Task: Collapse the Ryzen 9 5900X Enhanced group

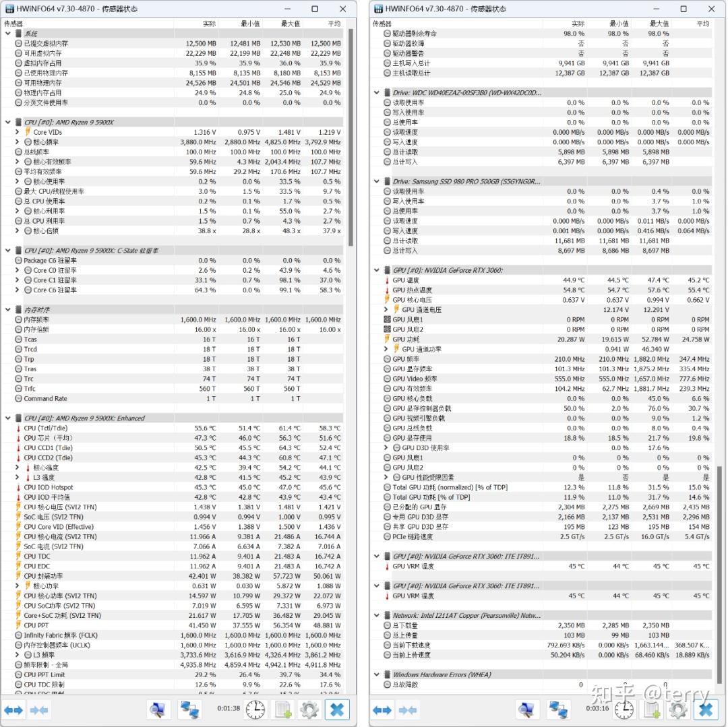Action: [x=8, y=418]
